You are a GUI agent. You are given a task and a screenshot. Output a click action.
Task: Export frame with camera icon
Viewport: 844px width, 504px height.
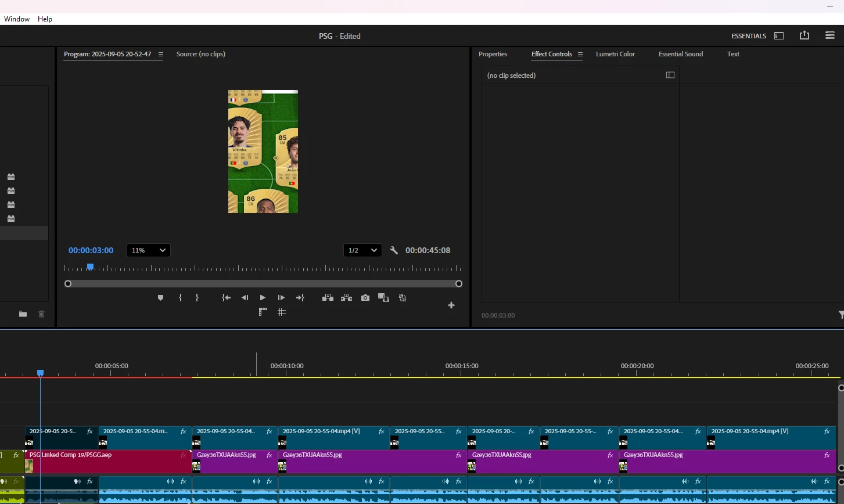click(365, 298)
